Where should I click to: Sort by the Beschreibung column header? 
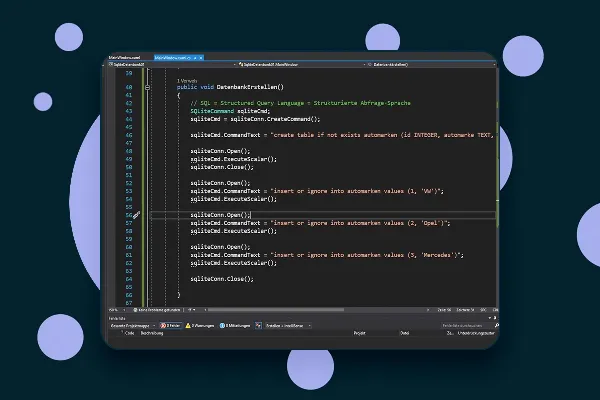152,333
